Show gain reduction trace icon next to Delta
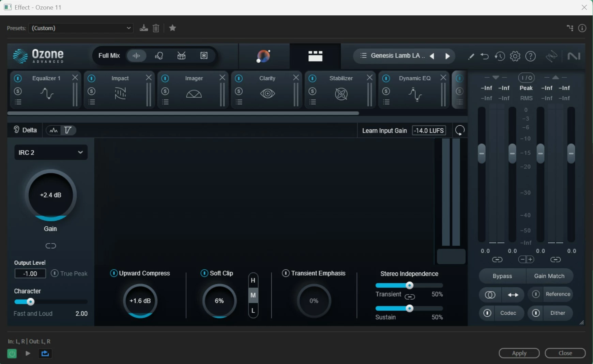Viewport: 593px width, 364px height. [x=68, y=130]
